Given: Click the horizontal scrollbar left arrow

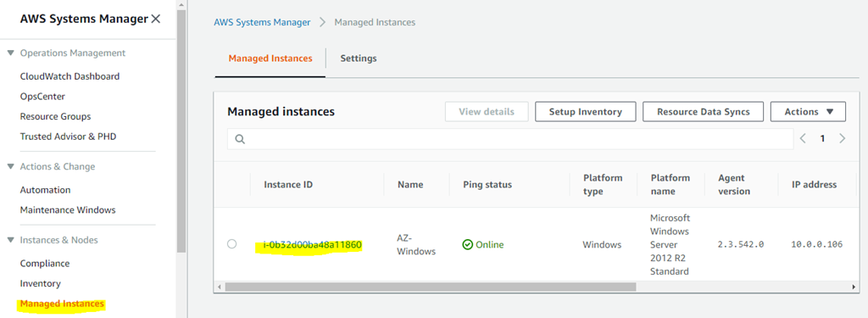Looking at the screenshot, I should pyautogui.click(x=220, y=287).
